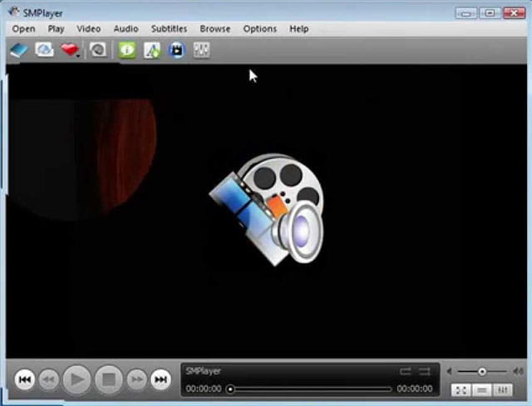This screenshot has height=406, width=532.
Task: Click the gray equalizer sliders toolbar icon
Action: (x=201, y=50)
